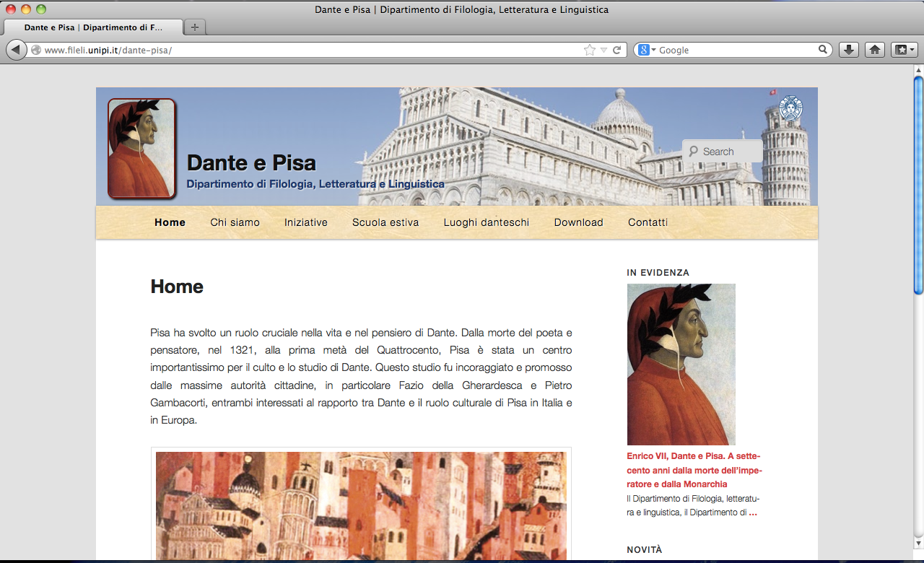This screenshot has width=924, height=563.
Task: Click the 'NOVITÀ' sidebar heading
Action: coord(644,549)
